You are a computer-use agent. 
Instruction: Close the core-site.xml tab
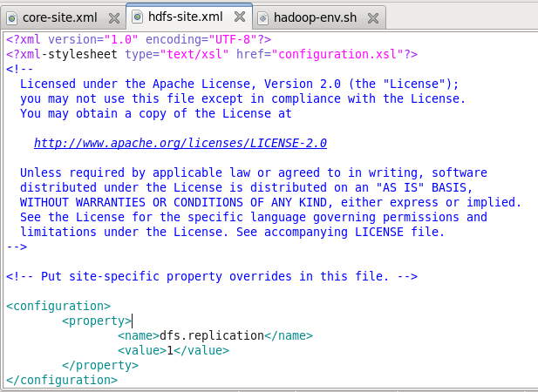(x=114, y=17)
